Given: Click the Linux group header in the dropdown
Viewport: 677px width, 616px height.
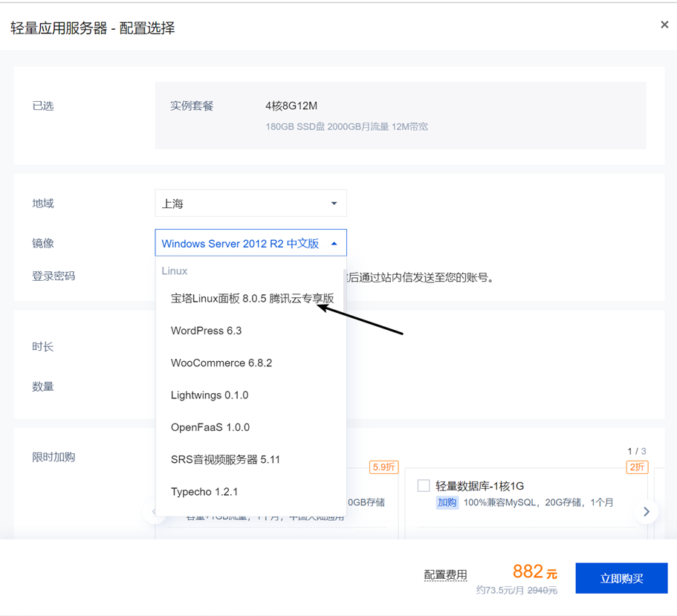Looking at the screenshot, I should (x=175, y=271).
